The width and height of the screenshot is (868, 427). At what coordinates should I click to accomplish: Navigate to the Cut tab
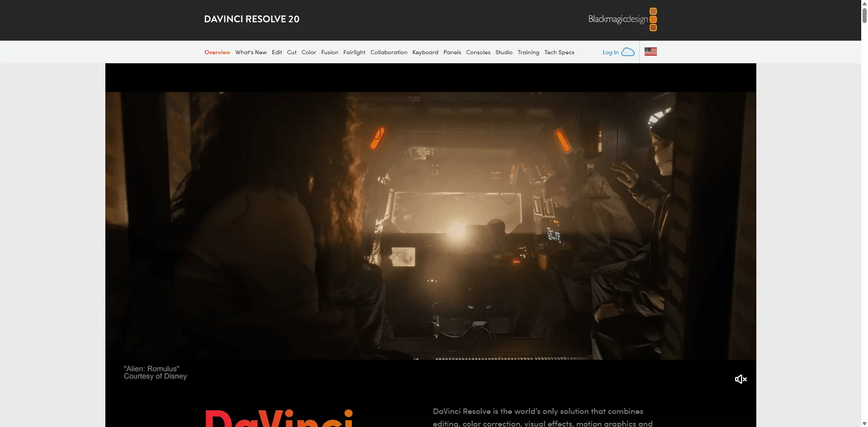click(x=292, y=52)
